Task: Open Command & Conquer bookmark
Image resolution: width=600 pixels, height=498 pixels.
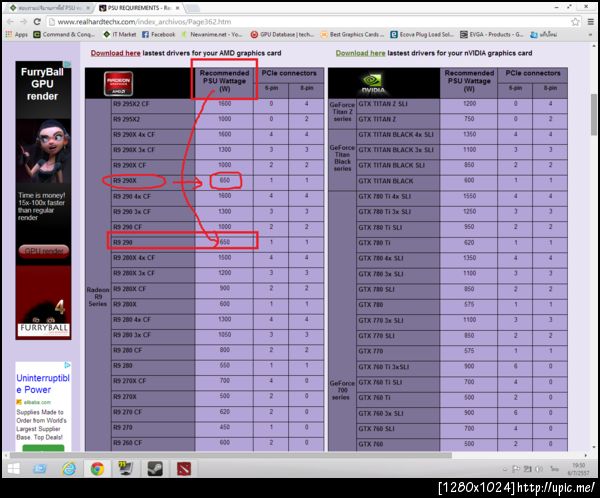Action: pyautogui.click(x=64, y=34)
